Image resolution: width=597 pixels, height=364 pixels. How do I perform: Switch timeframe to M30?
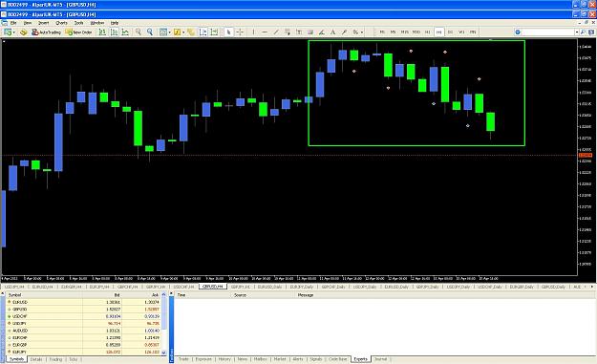pos(416,32)
